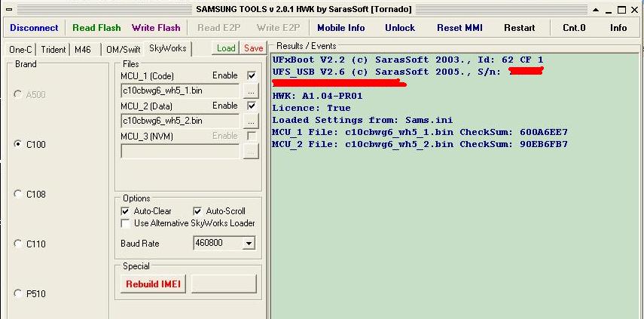This screenshot has width=644, height=319.
Task: Select the C110 brand radio button
Action: (x=17, y=244)
